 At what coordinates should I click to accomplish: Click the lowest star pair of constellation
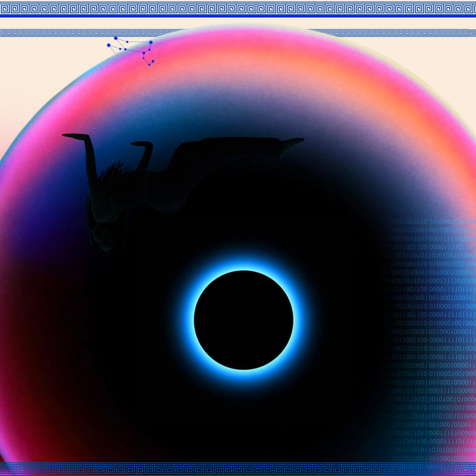(151, 63)
